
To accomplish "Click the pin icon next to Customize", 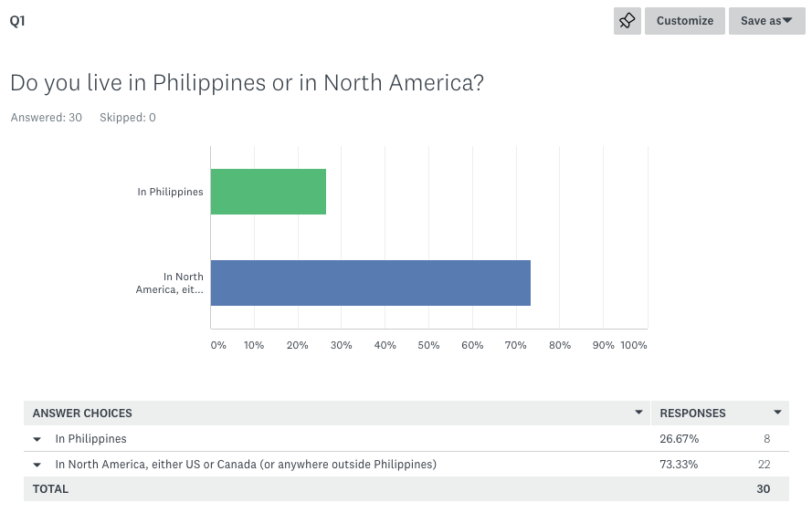I will tap(627, 21).
